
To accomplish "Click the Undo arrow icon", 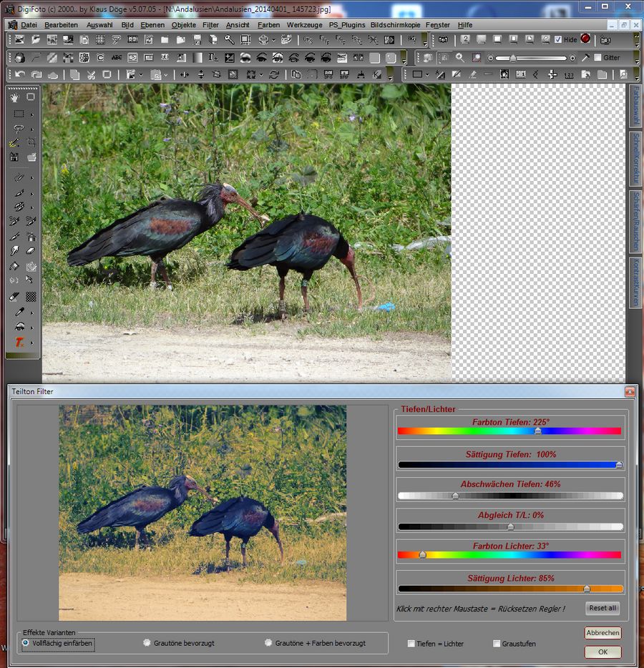I will (x=20, y=74).
